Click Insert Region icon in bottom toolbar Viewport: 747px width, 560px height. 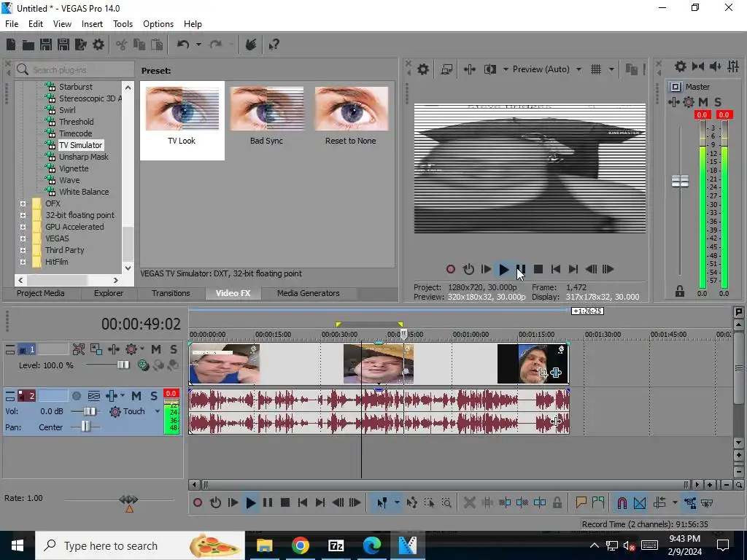598,502
